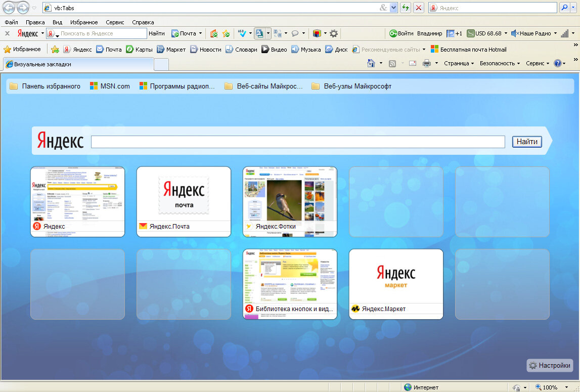
Task: Select the Визуальные закладки tab
Action: tap(78, 64)
